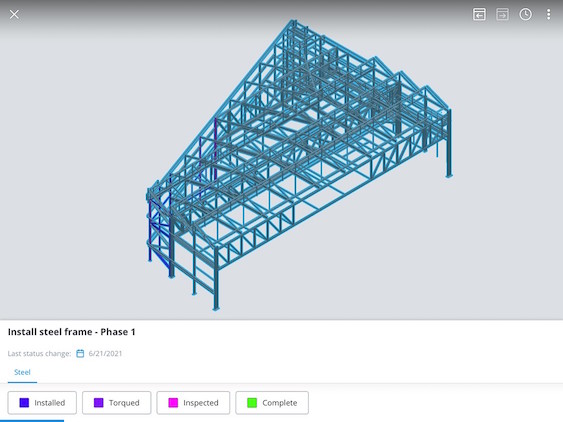Viewport: 563px width, 422px height.
Task: Choose the Inspected status label
Action: [201, 403]
